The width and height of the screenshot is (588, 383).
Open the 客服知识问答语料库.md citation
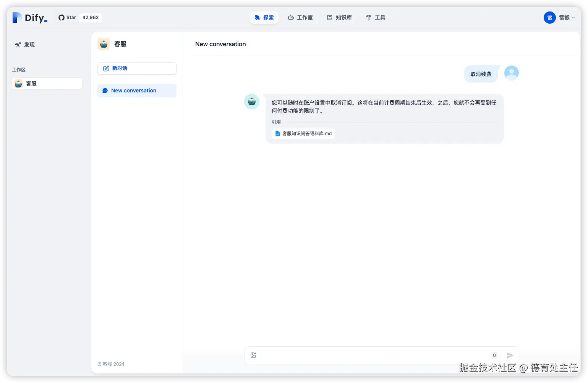click(303, 134)
